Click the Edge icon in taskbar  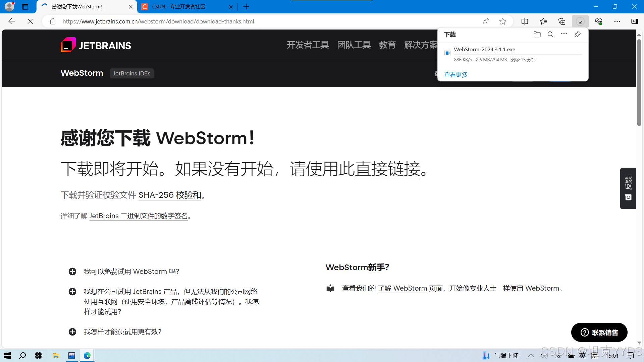[87, 356]
